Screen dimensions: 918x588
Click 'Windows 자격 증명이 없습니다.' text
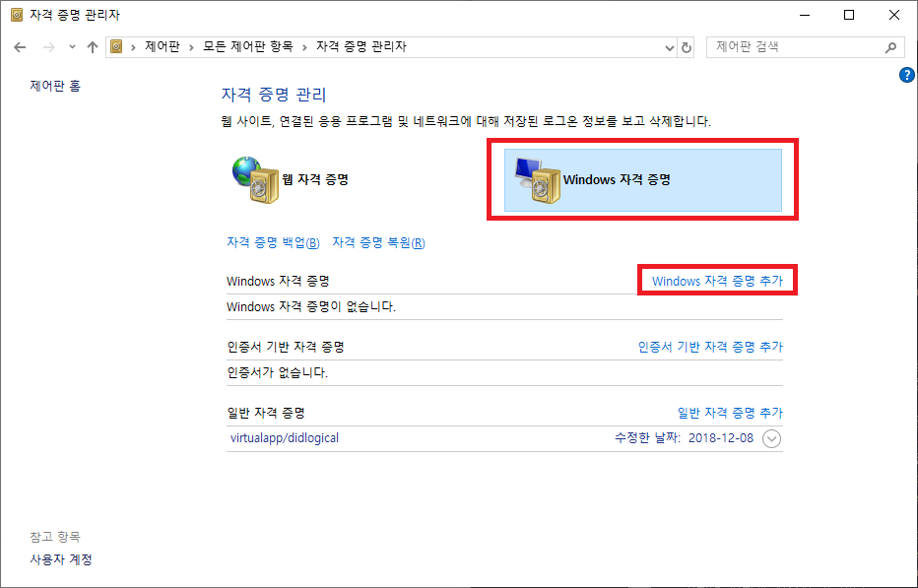(x=311, y=307)
